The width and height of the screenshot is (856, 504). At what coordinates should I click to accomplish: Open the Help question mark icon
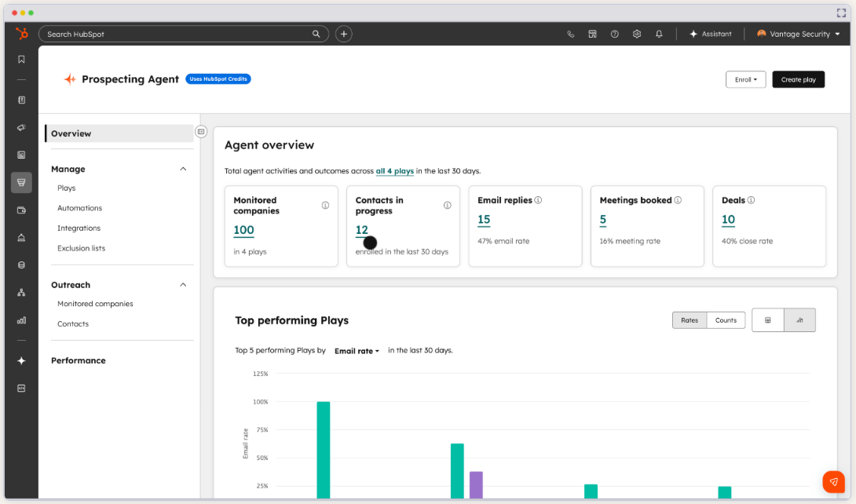pos(615,34)
